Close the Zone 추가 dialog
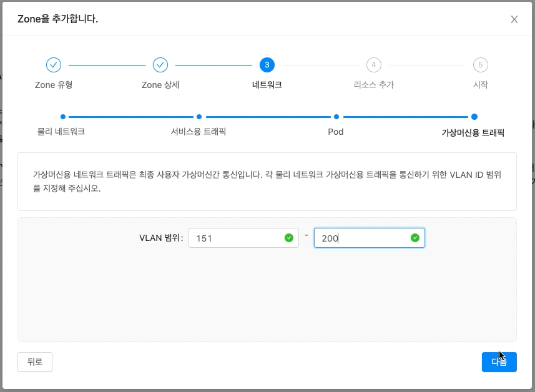The width and height of the screenshot is (535, 392). click(x=514, y=19)
